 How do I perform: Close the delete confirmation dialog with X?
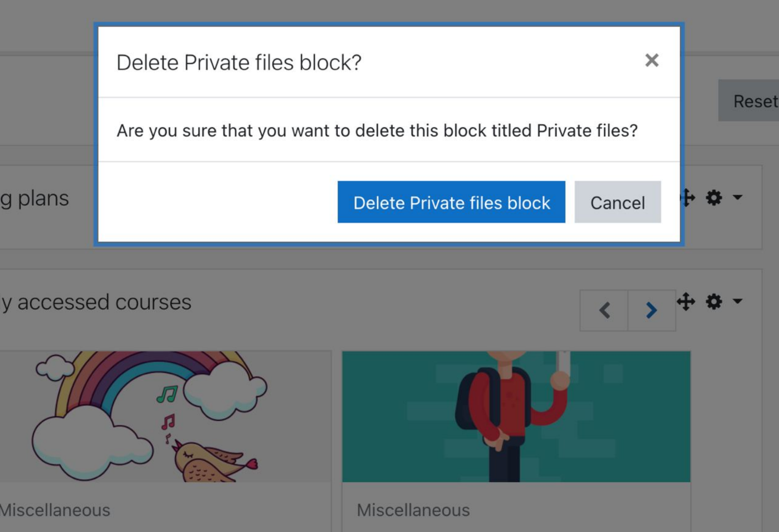click(x=652, y=61)
